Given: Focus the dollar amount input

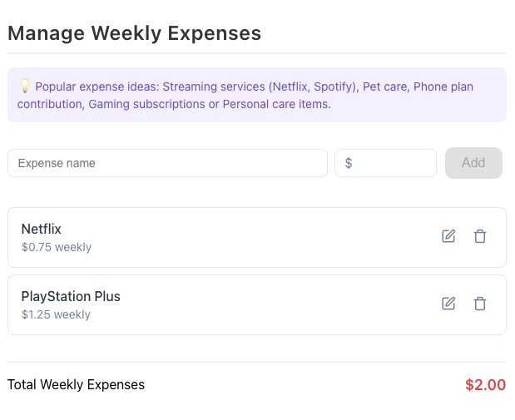Looking at the screenshot, I should [385, 163].
